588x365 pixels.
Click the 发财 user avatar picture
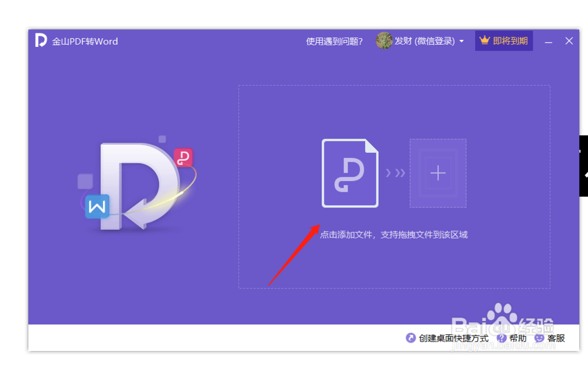coord(385,41)
